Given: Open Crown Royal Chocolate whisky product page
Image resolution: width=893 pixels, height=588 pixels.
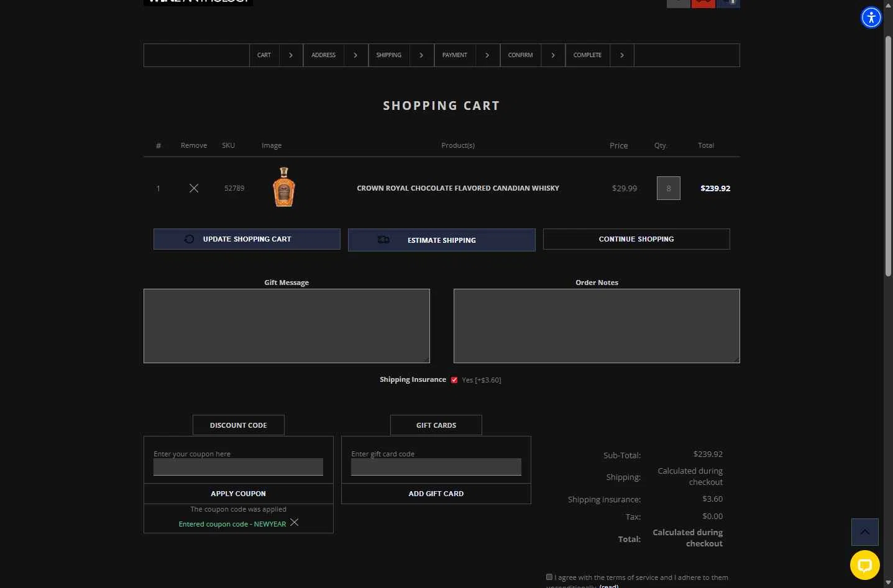Looking at the screenshot, I should pyautogui.click(x=458, y=188).
